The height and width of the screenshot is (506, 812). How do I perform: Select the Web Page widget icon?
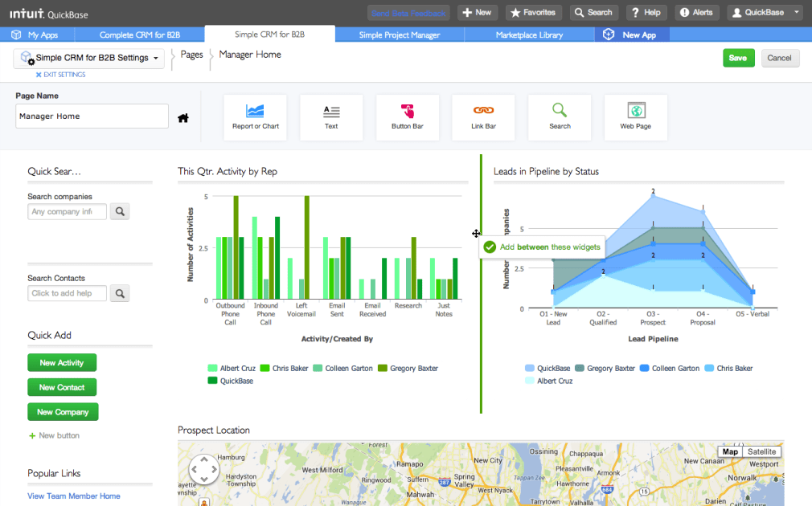coord(635,116)
